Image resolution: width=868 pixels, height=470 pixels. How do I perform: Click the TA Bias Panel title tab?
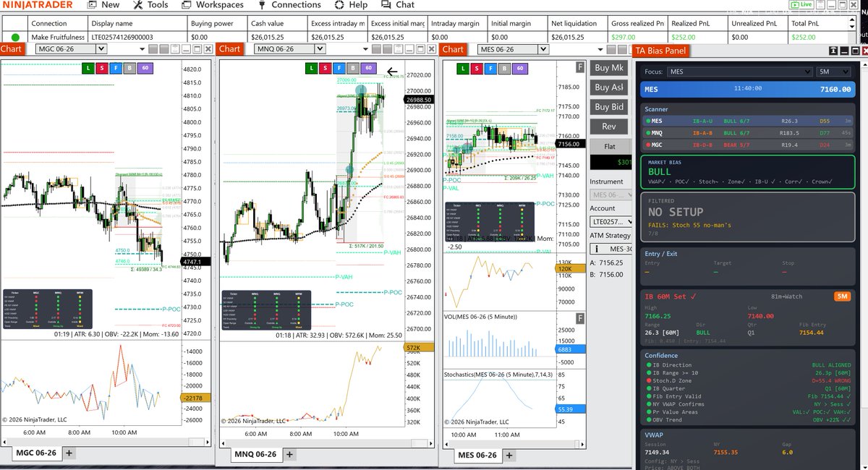(x=660, y=51)
